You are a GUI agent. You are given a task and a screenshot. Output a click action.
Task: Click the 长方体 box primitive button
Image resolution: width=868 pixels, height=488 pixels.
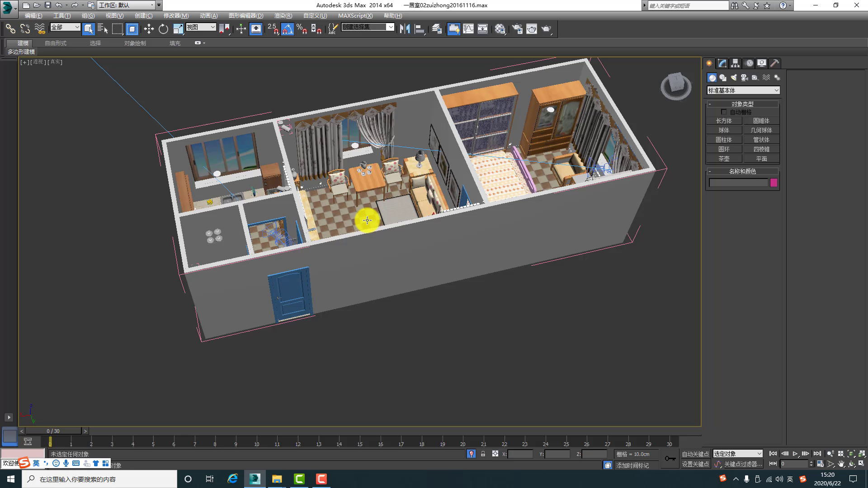coord(724,121)
